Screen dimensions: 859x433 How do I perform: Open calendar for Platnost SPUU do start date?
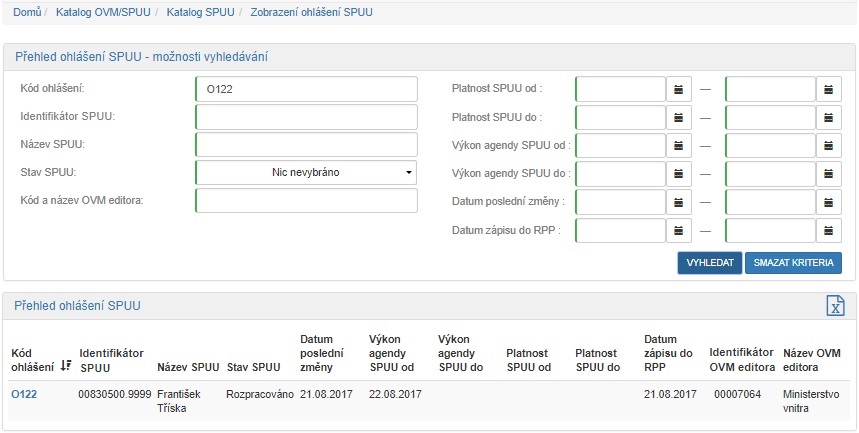click(x=679, y=117)
